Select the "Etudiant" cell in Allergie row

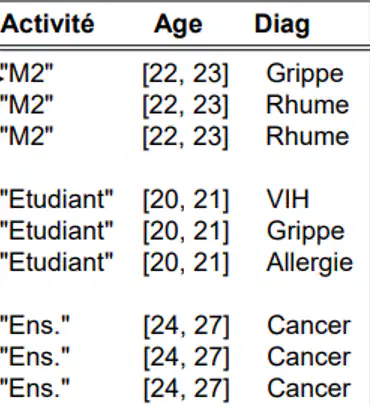click(57, 262)
